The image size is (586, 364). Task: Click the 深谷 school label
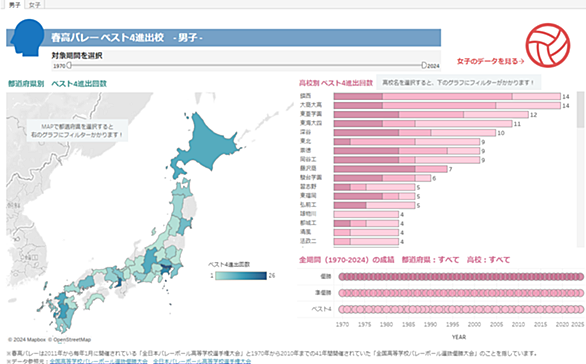[306, 132]
